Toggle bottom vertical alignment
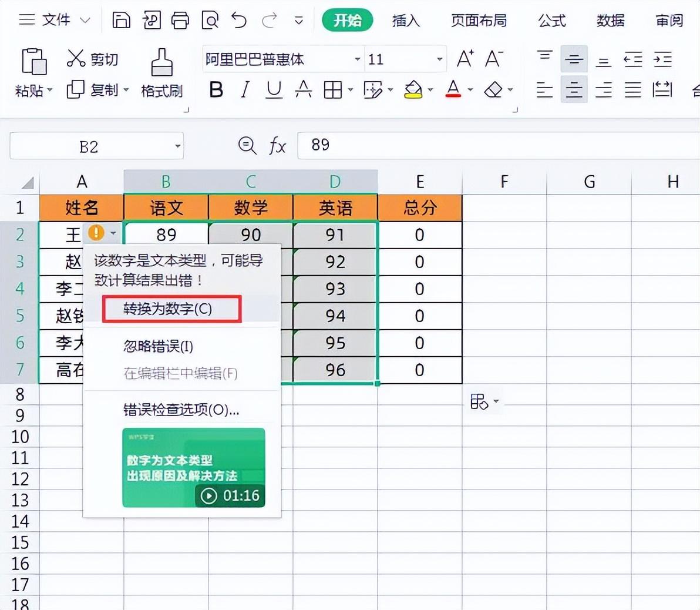The height and width of the screenshot is (610, 700). (x=604, y=61)
